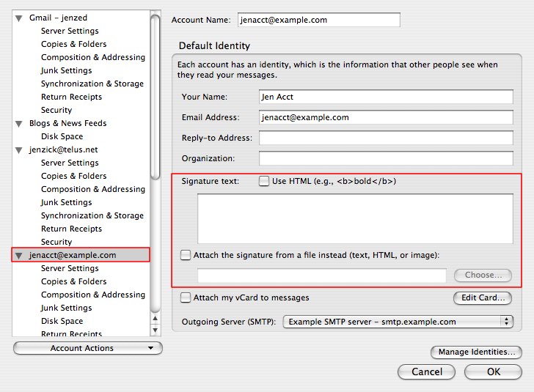Enable the Use HTML signature checkbox
The height and width of the screenshot is (392, 534).
point(264,182)
